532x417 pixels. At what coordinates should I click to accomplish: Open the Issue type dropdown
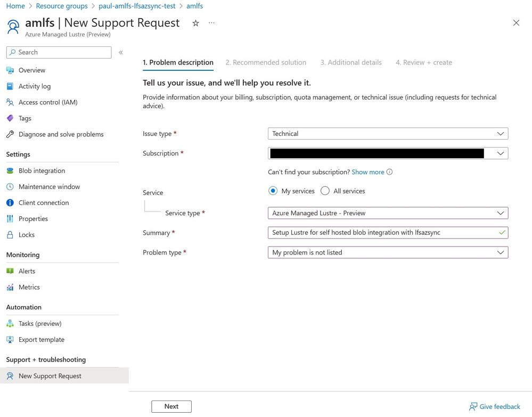[388, 134]
